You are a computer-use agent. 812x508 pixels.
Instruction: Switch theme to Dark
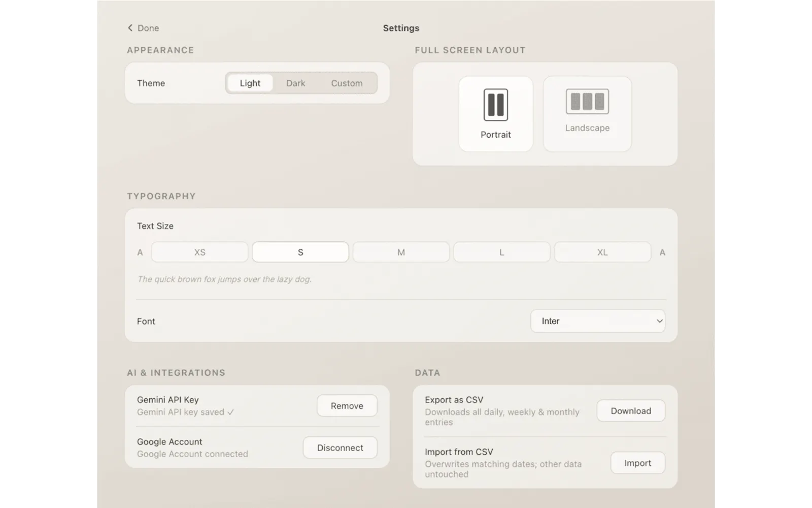coord(295,83)
